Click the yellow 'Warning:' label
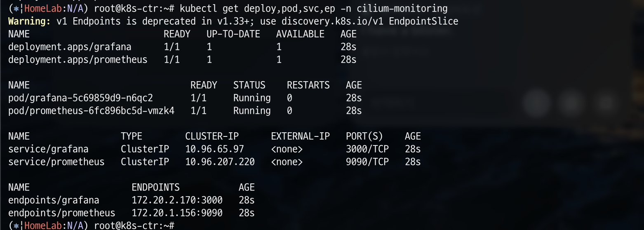Viewport: 644px width, 230px height. (x=30, y=21)
